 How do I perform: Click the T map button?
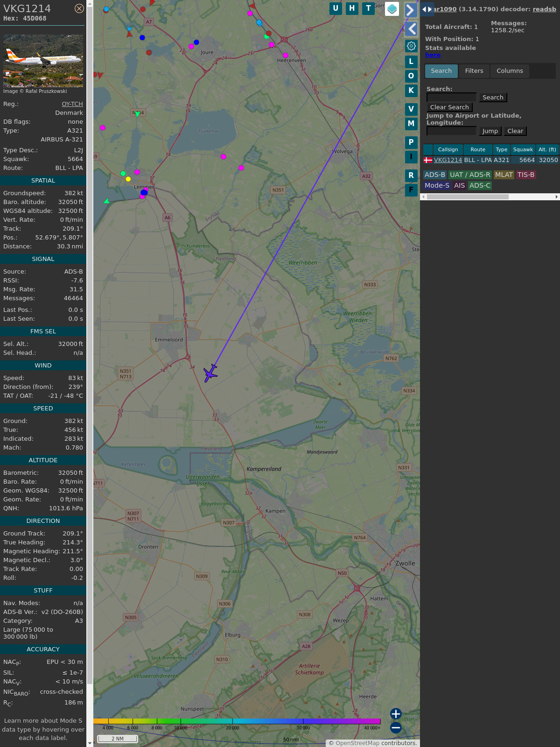(369, 8)
